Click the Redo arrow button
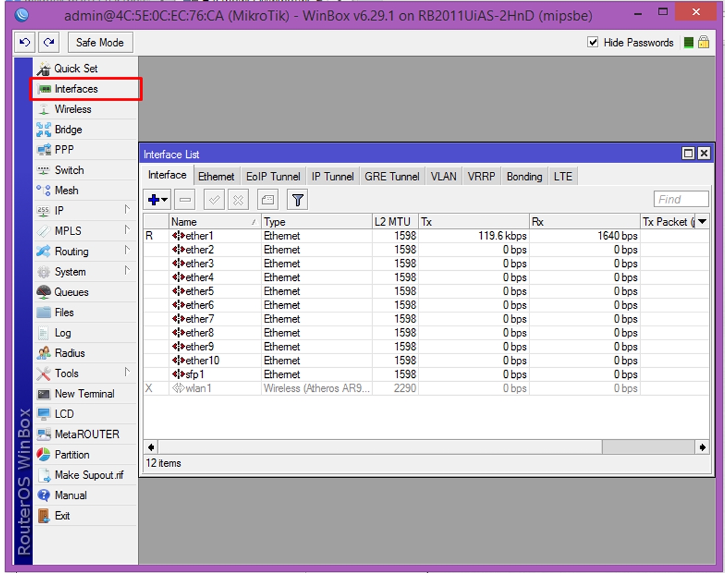This screenshot has height=578, width=728. tap(49, 42)
